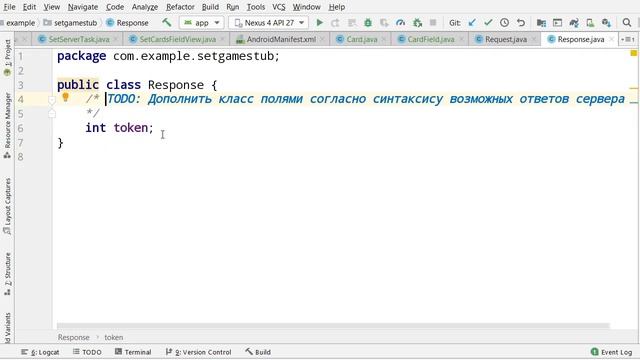The height and width of the screenshot is (360, 640).
Task: Collapse the comment fold marker on line 4
Action: (x=52, y=99)
